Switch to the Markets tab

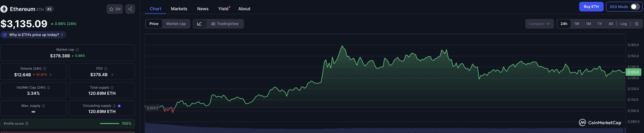coord(179,9)
